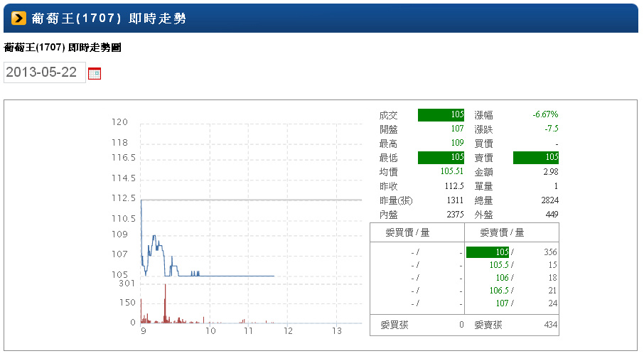
Task: Click the tallest red volume bar
Action: [x=165, y=303]
